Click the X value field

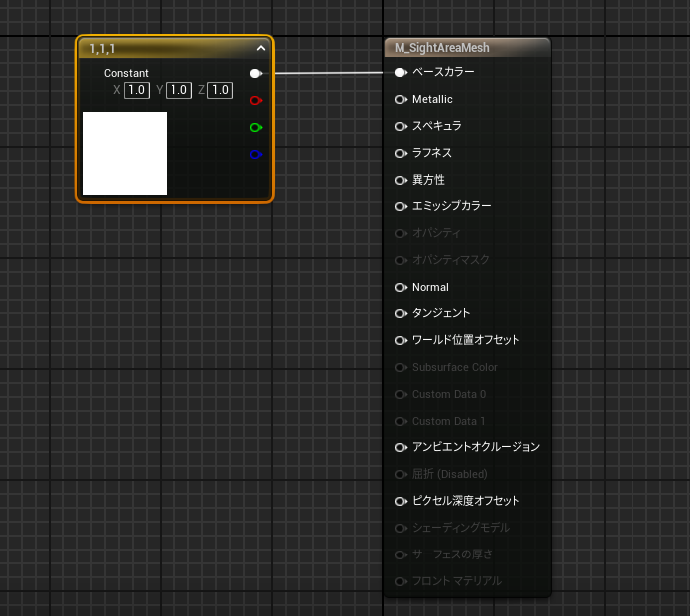[136, 90]
